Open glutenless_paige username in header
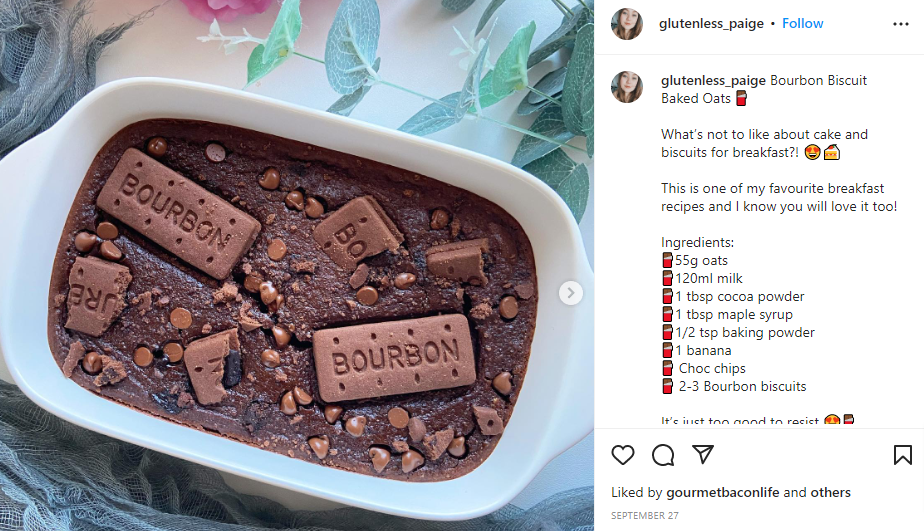The width and height of the screenshot is (924, 531). click(x=711, y=24)
